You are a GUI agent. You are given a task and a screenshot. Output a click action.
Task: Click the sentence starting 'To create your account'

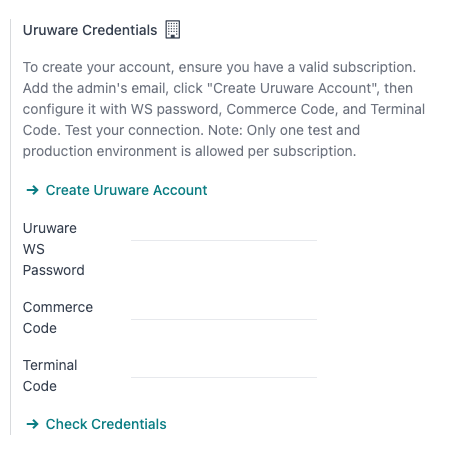tap(219, 67)
